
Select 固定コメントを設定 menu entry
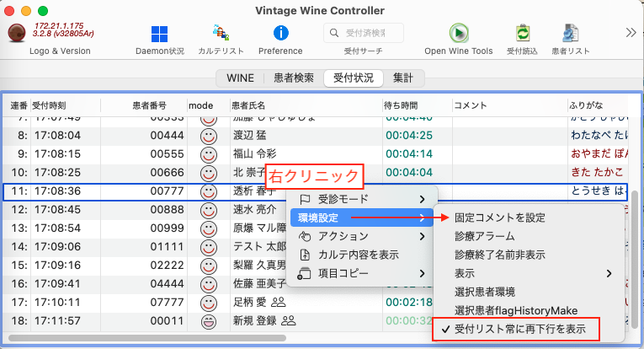pos(499,217)
